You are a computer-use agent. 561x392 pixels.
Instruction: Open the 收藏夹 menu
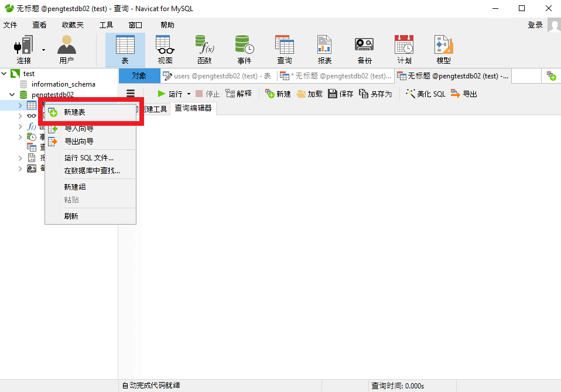coord(73,25)
